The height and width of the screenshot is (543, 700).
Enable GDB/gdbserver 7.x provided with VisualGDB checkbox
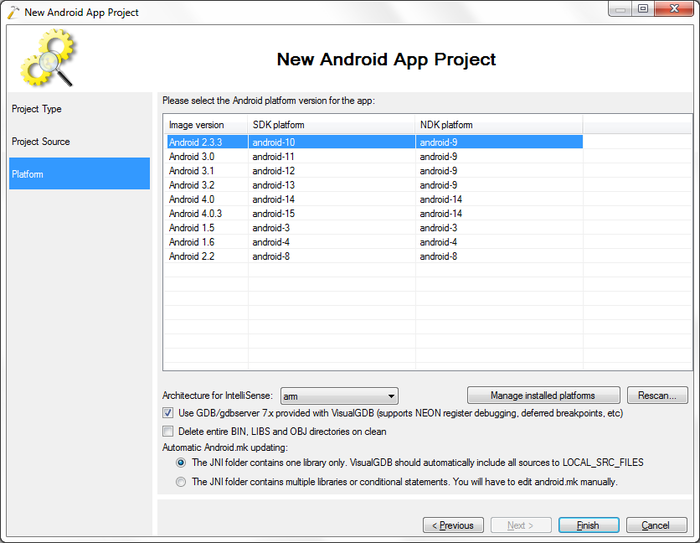point(168,413)
